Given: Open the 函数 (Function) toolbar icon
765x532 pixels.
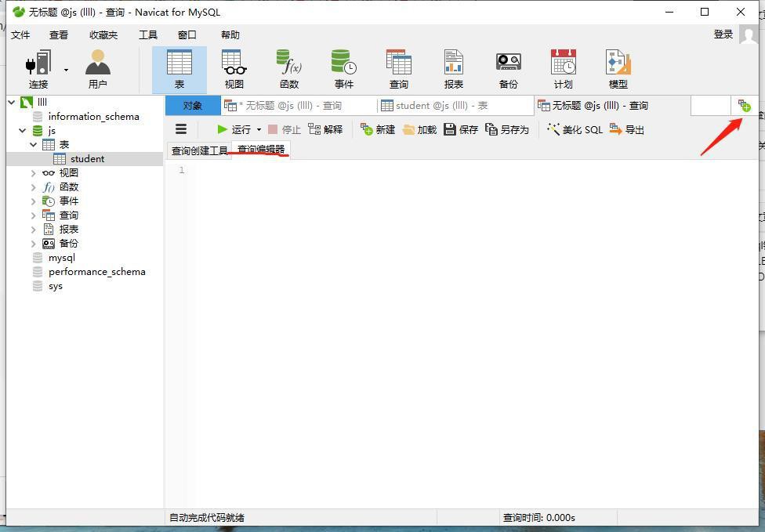Looking at the screenshot, I should point(288,69).
